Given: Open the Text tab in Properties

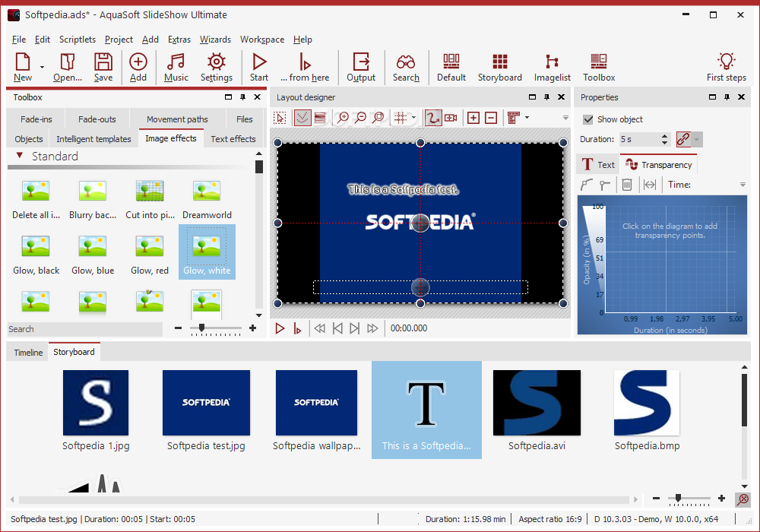Looking at the screenshot, I should click(598, 165).
